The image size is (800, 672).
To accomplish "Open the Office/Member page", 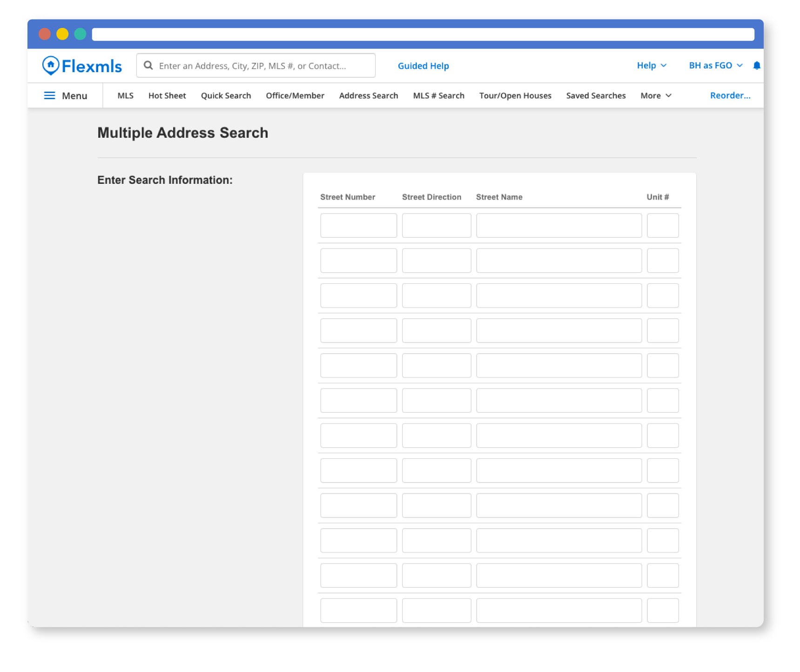I will point(295,95).
